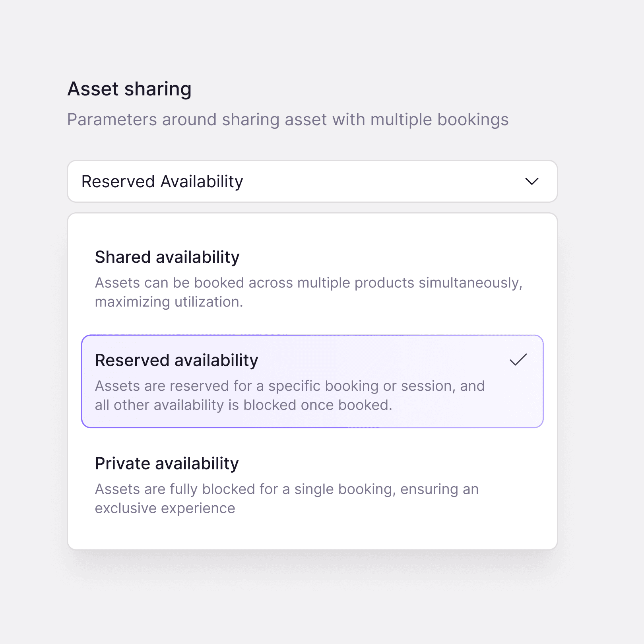644x644 pixels.
Task: Click the Private availability title text
Action: (167, 464)
